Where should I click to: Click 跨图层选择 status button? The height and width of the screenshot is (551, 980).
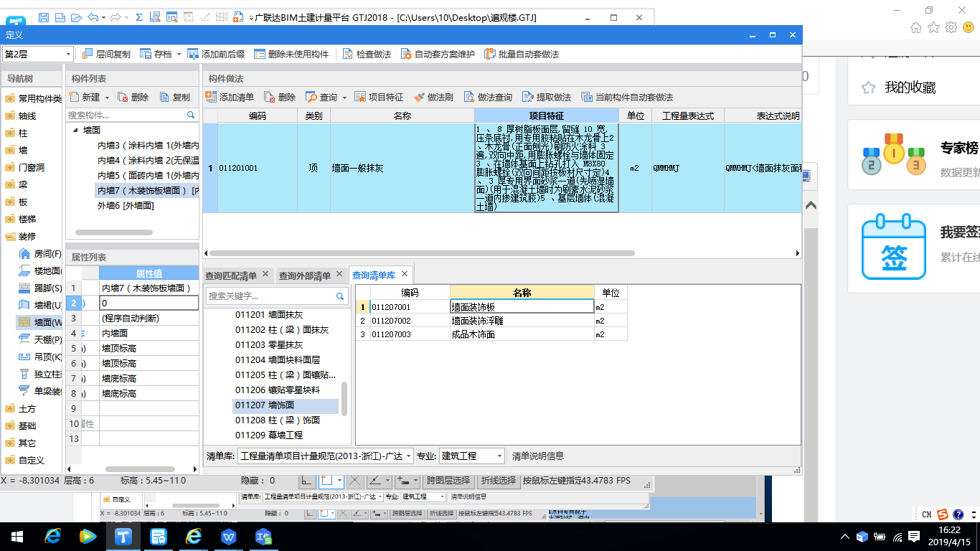coord(448,481)
